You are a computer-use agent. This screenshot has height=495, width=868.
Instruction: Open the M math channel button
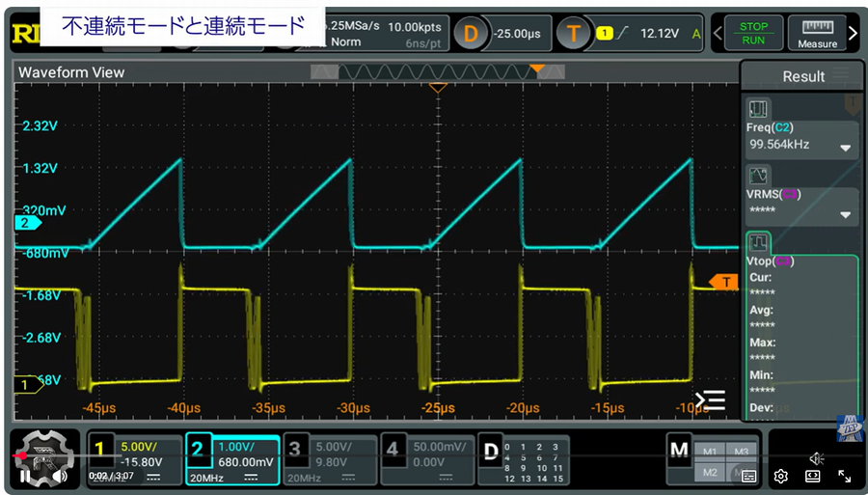pos(681,449)
